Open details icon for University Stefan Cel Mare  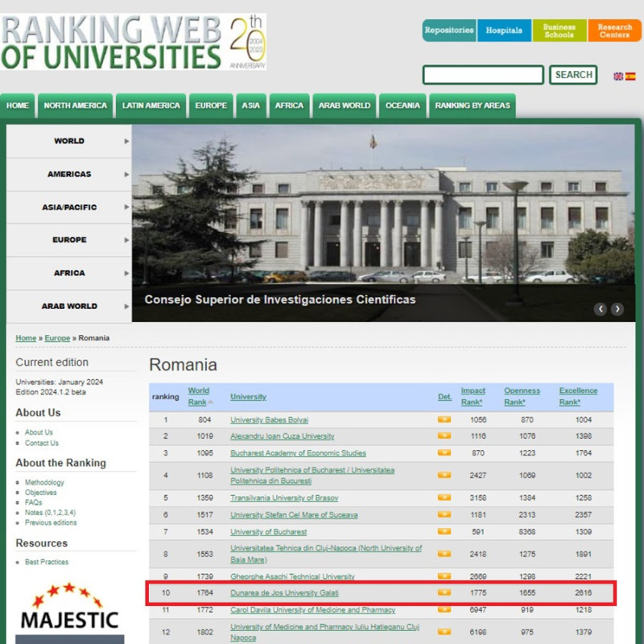(444, 514)
